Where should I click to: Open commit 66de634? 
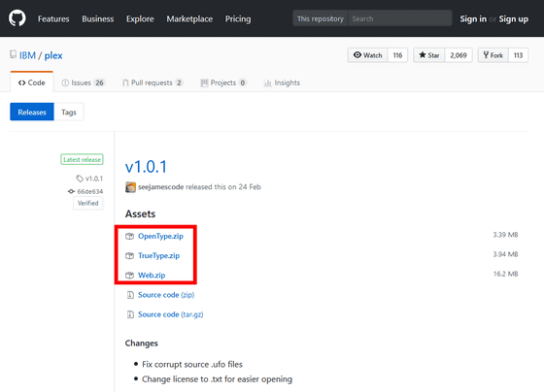coord(89,191)
